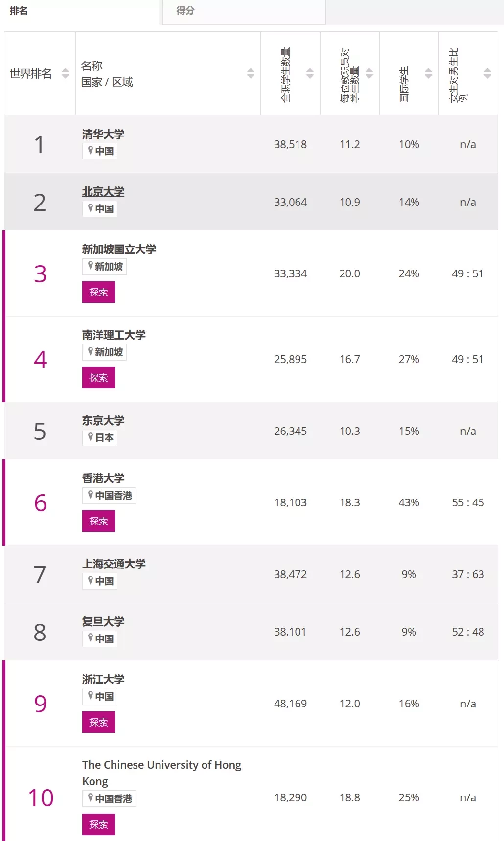Click location pin next to 日本 tag
504x841 pixels.
point(90,437)
